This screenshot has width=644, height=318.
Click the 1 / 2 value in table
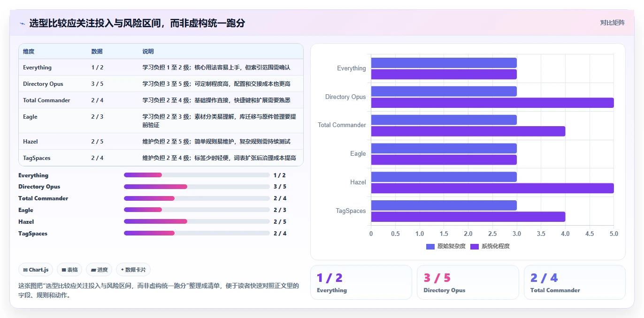[x=97, y=68]
